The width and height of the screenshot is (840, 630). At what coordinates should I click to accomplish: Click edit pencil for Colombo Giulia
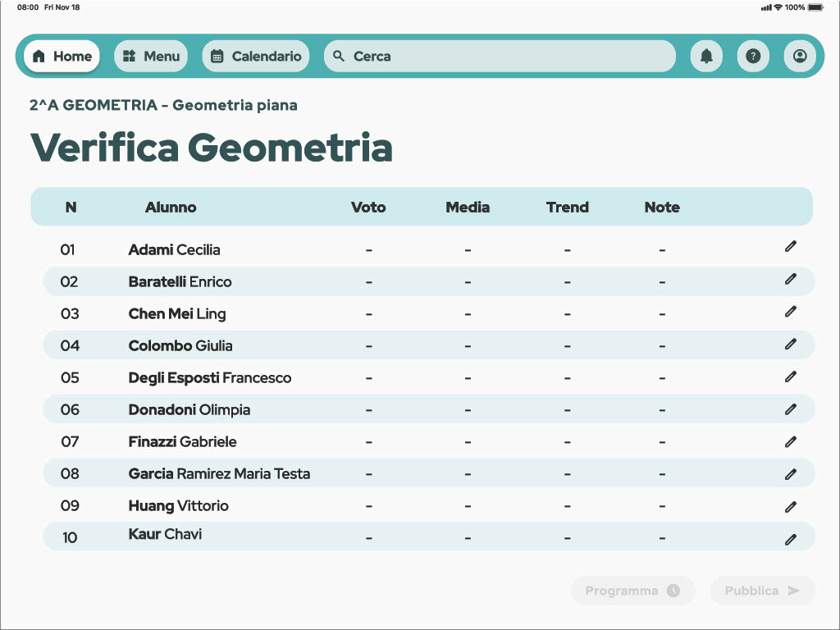pos(790,344)
